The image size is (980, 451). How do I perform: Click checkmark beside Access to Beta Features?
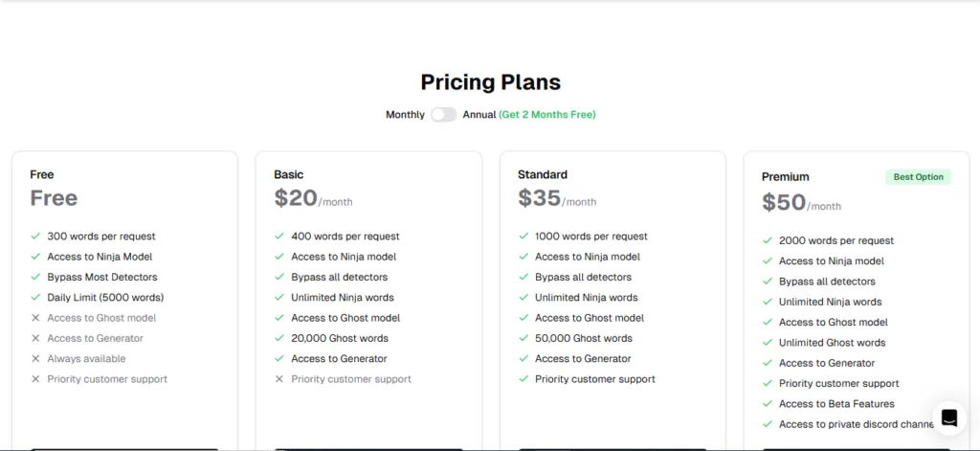768,404
